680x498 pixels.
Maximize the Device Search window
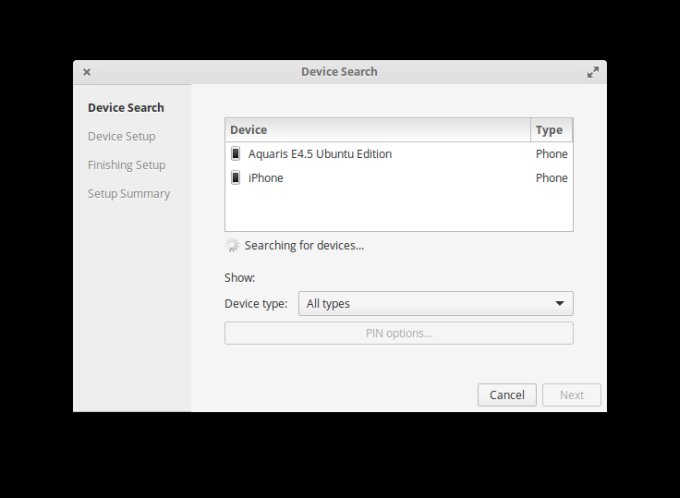593,72
